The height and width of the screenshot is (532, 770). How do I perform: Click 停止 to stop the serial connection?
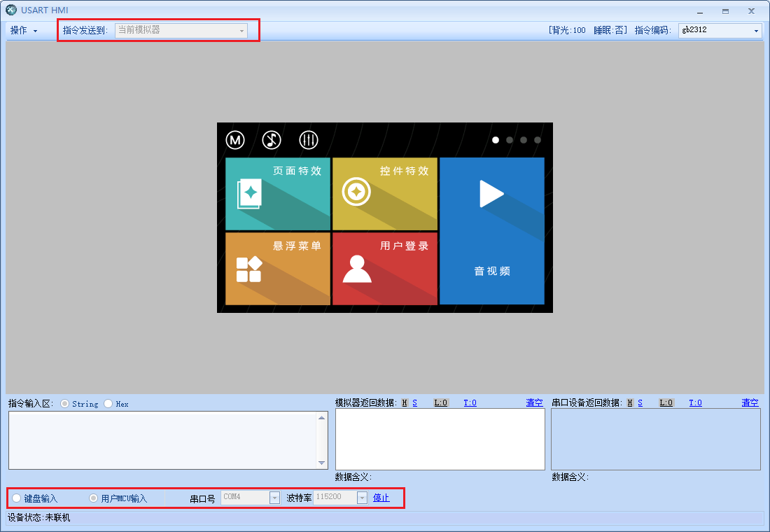click(380, 498)
